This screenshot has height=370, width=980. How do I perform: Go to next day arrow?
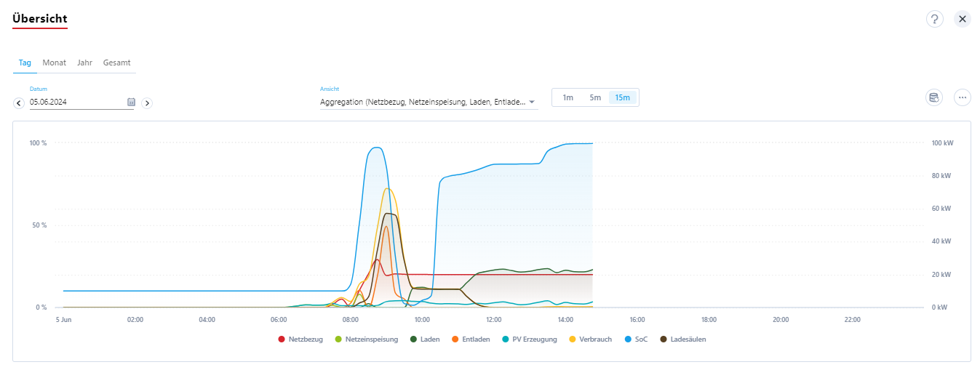(147, 103)
